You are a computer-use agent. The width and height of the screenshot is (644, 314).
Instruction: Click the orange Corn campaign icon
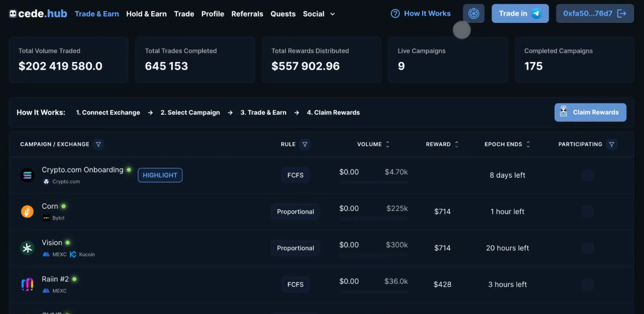[x=27, y=212]
